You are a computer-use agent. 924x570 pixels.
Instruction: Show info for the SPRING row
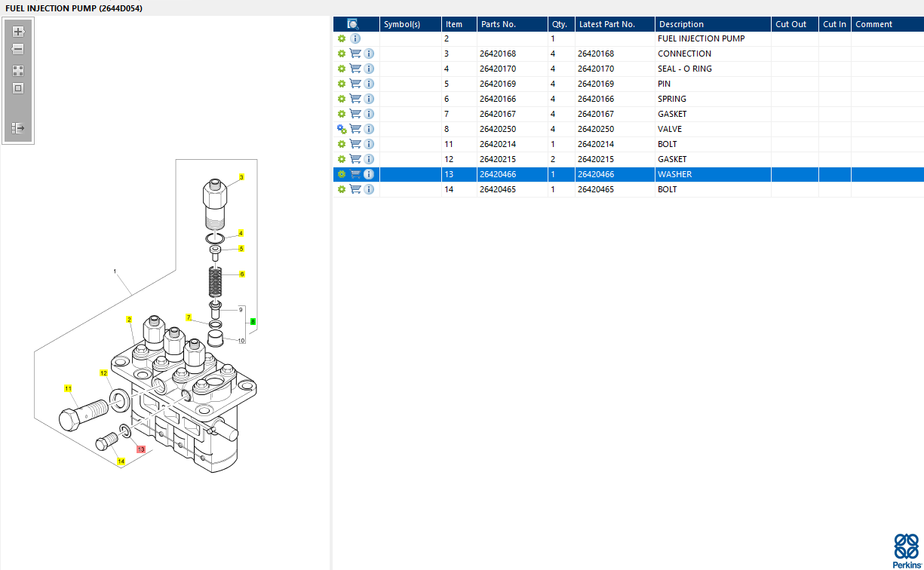(369, 99)
